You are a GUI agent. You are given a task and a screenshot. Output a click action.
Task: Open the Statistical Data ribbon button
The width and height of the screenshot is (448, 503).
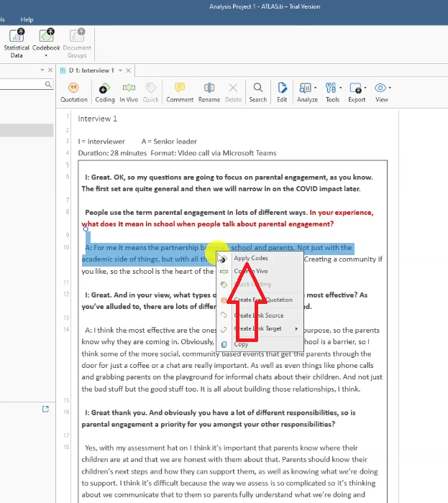pyautogui.click(x=17, y=42)
